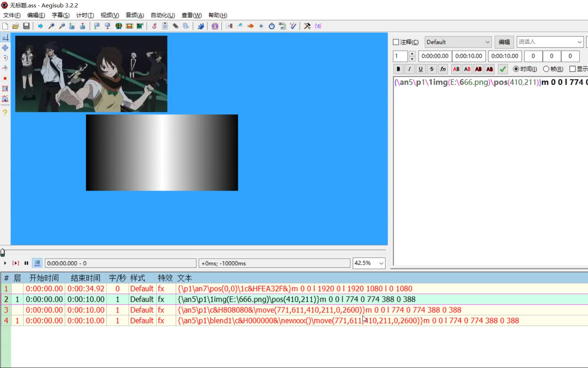Toggle the italic I button
The image size is (588, 368).
click(x=409, y=69)
